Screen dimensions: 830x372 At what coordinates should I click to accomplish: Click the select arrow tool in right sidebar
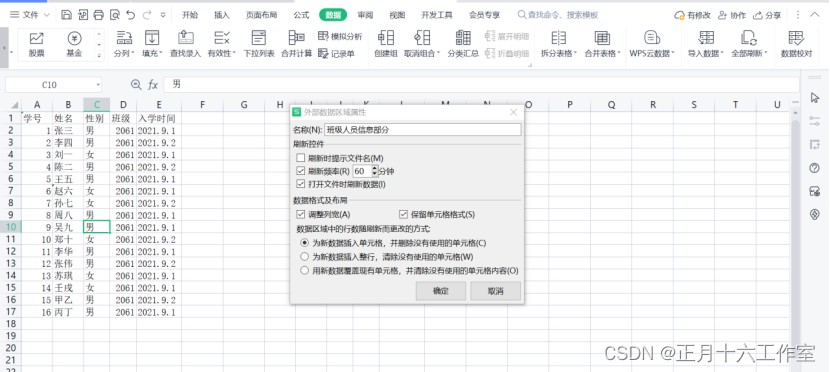pyautogui.click(x=815, y=98)
